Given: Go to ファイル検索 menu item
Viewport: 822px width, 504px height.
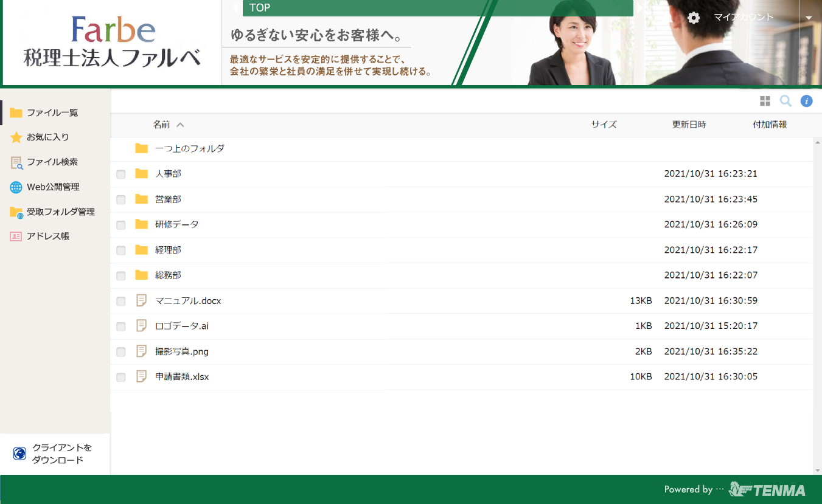Looking at the screenshot, I should [52, 162].
